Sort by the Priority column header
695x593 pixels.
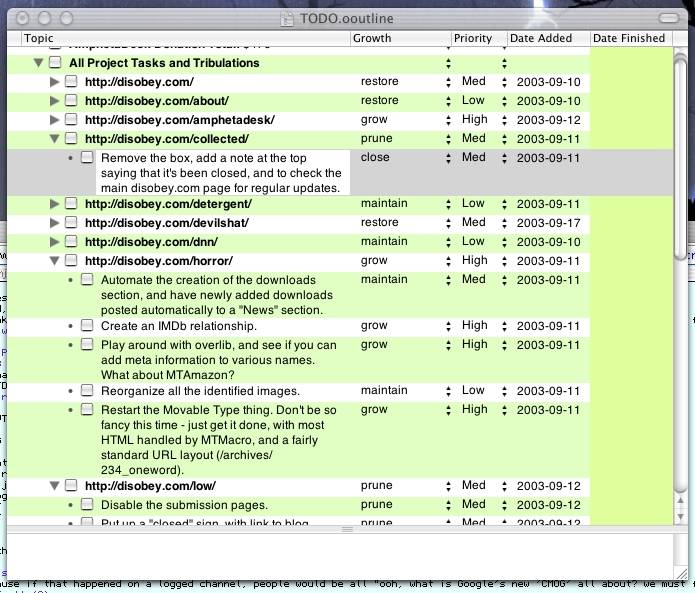[x=479, y=38]
